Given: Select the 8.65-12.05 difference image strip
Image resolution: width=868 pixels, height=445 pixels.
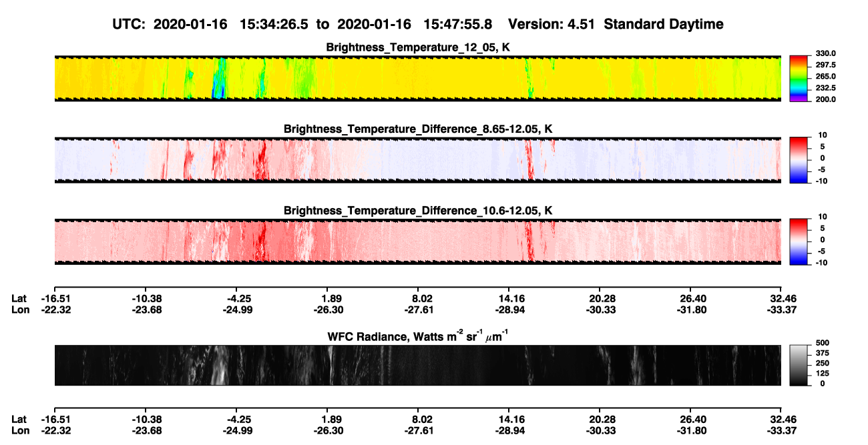Looking at the screenshot, I should [417, 160].
